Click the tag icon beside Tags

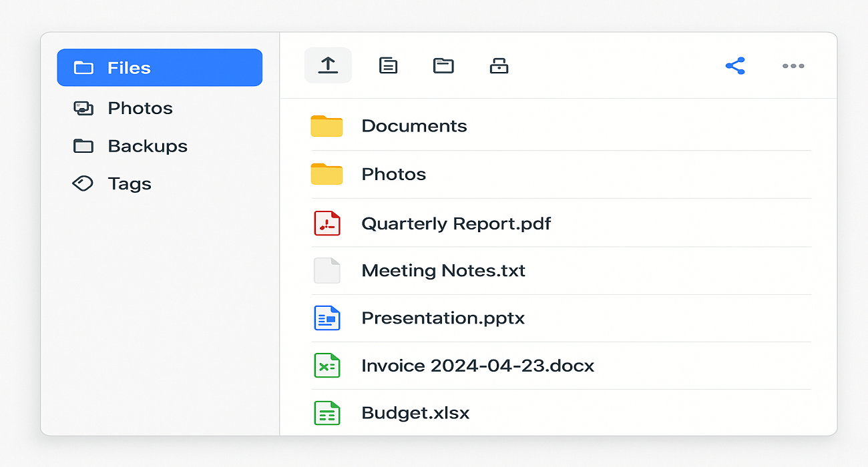(x=83, y=183)
